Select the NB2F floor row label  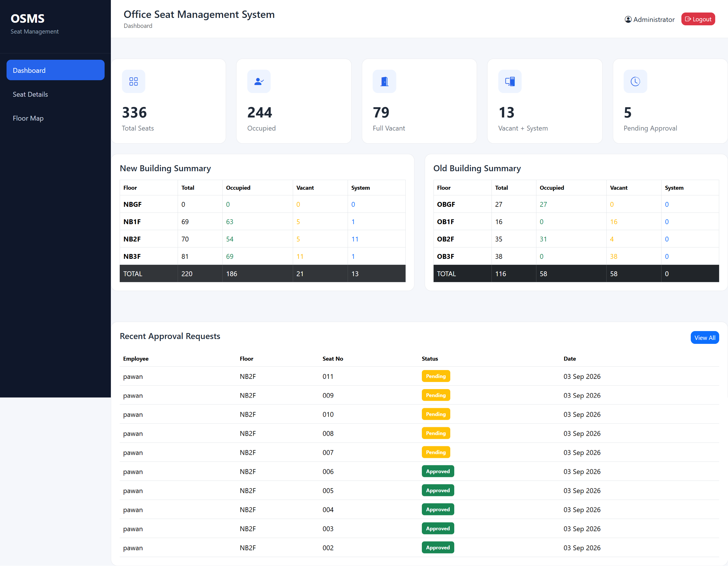[132, 239]
